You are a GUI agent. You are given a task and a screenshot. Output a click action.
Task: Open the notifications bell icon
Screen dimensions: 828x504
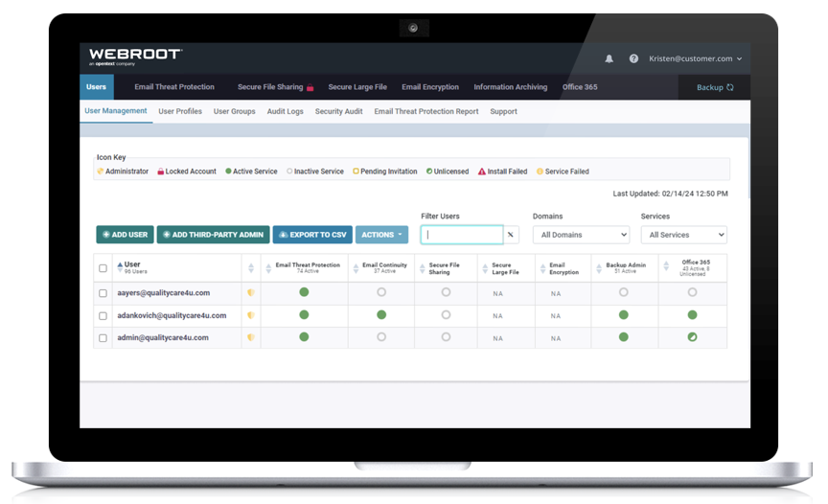point(609,58)
